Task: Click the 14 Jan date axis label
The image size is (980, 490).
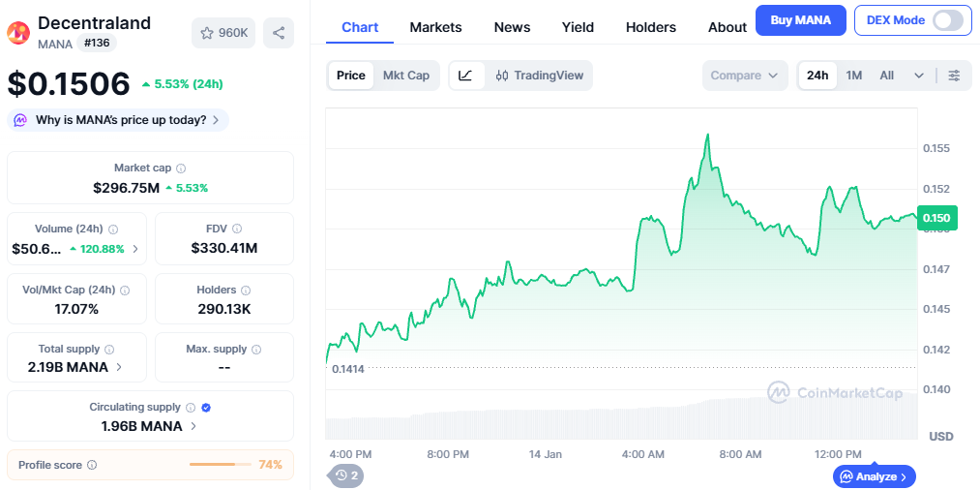Action: tap(545, 454)
